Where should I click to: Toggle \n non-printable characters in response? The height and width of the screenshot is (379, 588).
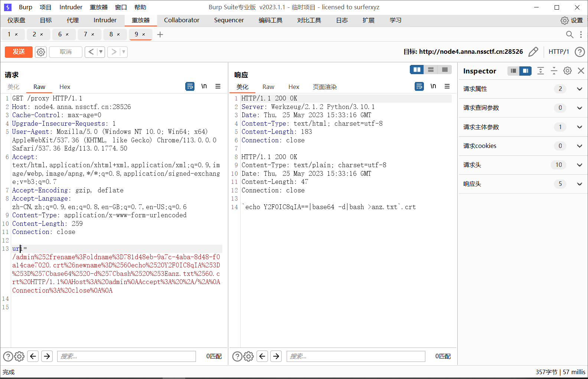coord(433,86)
